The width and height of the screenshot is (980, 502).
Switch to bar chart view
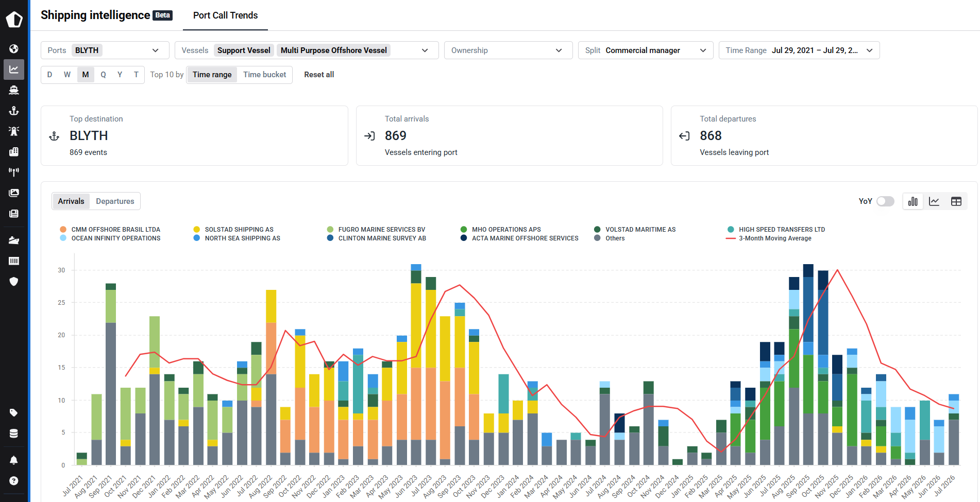click(x=913, y=201)
